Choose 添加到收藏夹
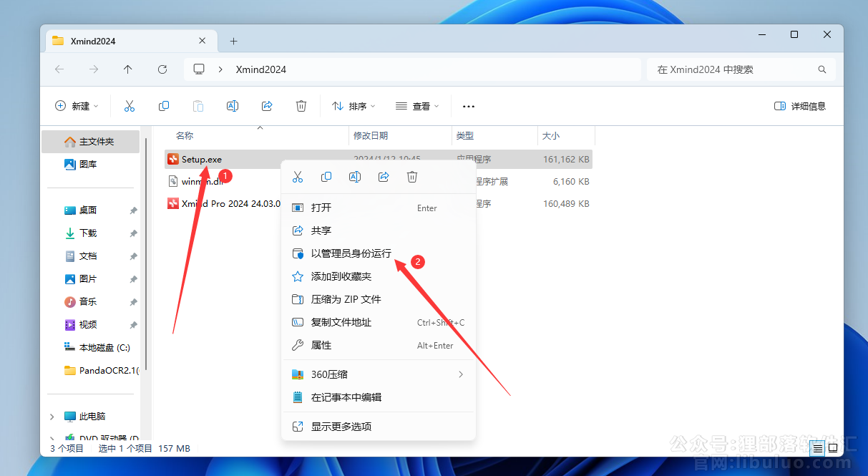The image size is (868, 476). click(379, 276)
